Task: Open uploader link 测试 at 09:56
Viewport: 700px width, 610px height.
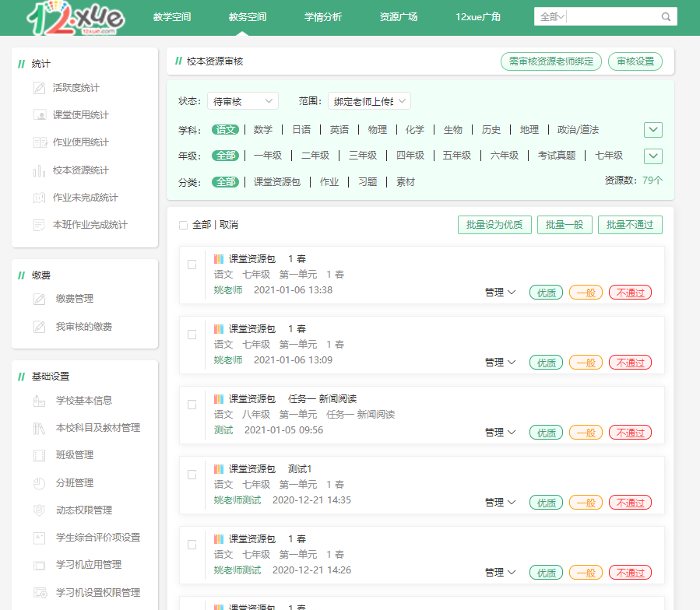Action: point(223,430)
